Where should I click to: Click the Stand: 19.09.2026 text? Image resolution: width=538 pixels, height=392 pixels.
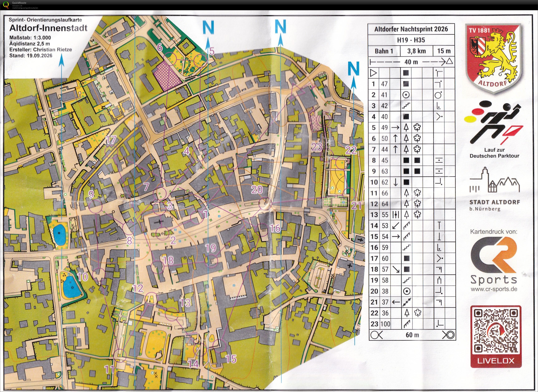point(31,55)
